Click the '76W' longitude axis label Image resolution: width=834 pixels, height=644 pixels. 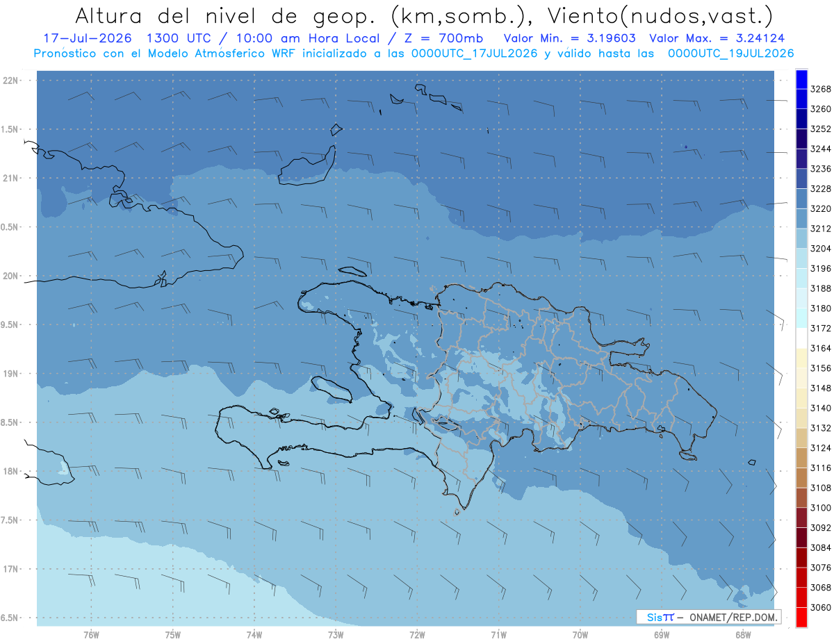[x=91, y=635]
